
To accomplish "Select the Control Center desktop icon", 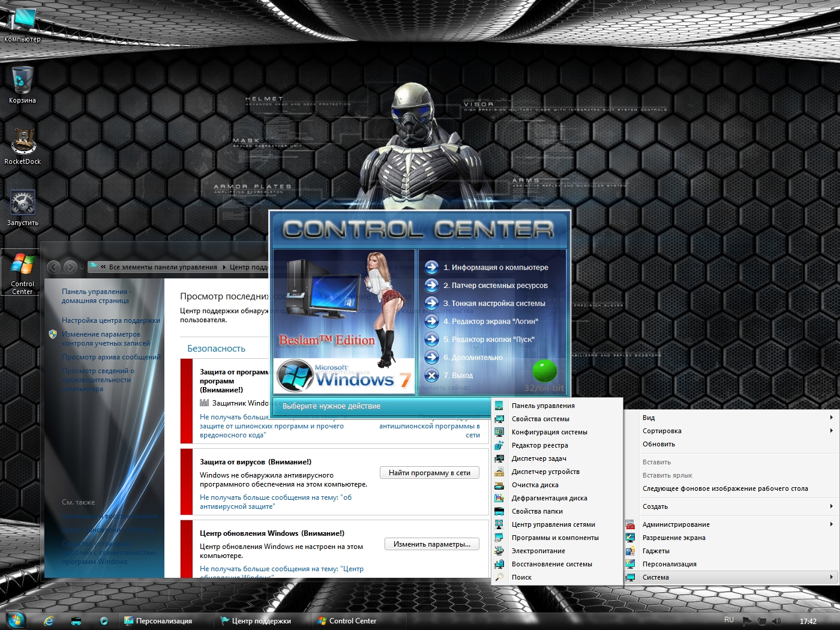I will pos(23,273).
